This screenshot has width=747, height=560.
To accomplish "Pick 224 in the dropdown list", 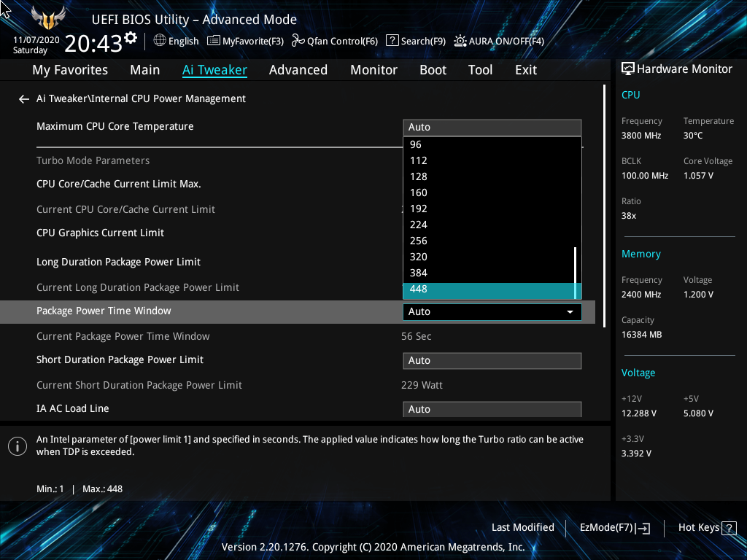I will pos(489,225).
